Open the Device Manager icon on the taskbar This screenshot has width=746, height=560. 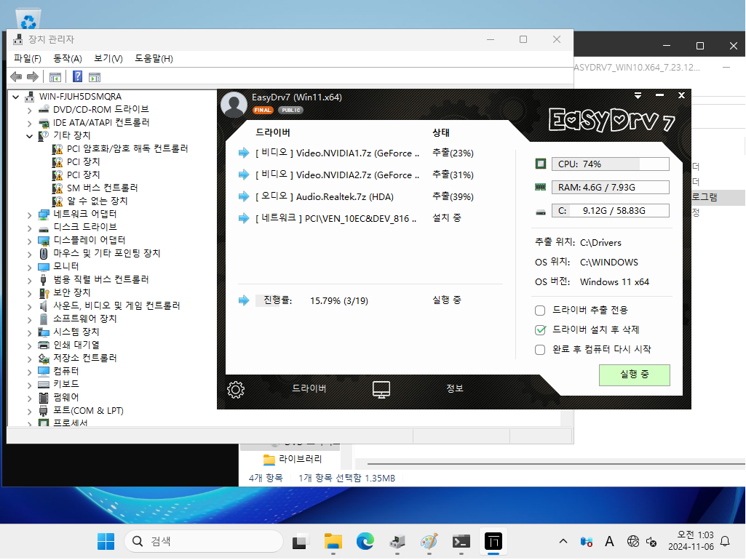click(x=397, y=542)
